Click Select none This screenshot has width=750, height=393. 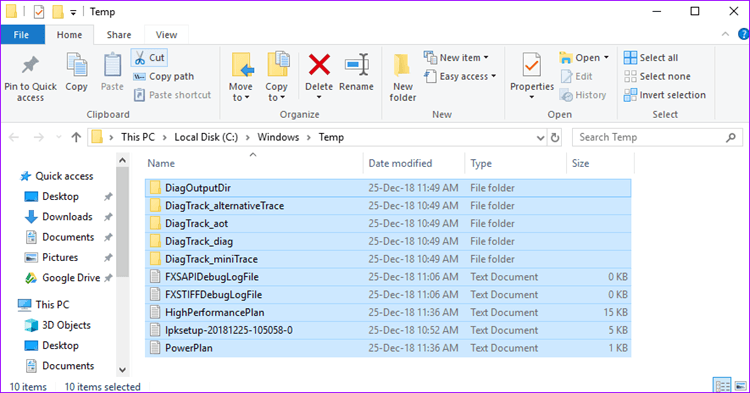[657, 76]
